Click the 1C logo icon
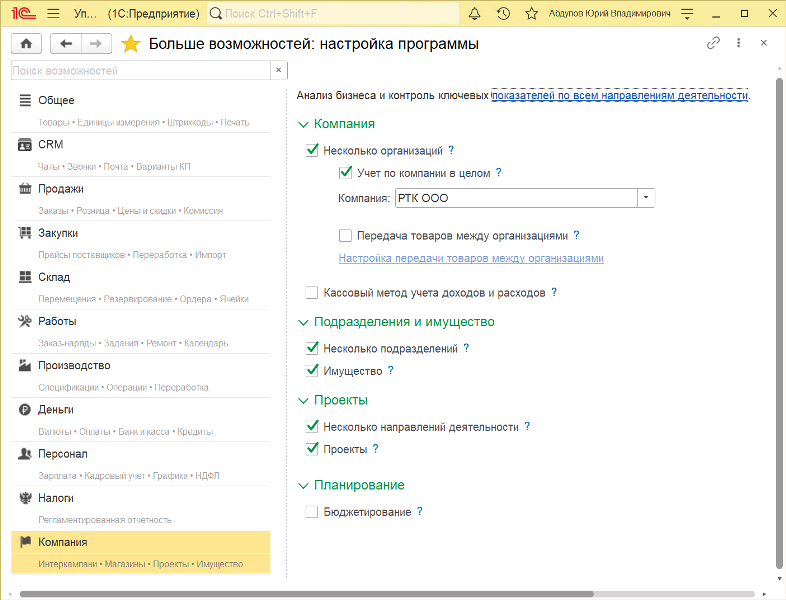Screen dimensions: 786x600 coord(24,14)
